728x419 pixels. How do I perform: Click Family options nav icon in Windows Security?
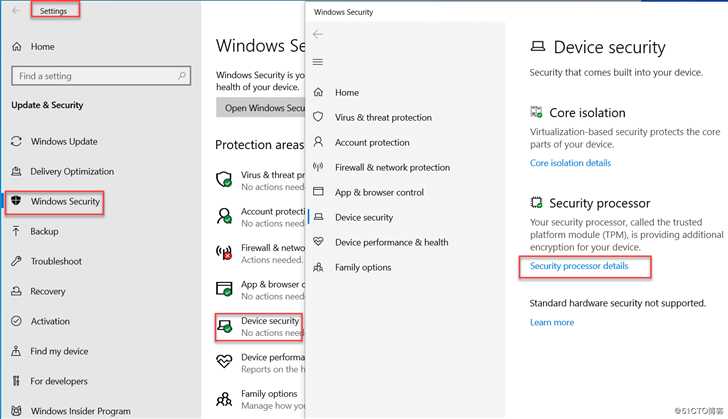point(318,267)
